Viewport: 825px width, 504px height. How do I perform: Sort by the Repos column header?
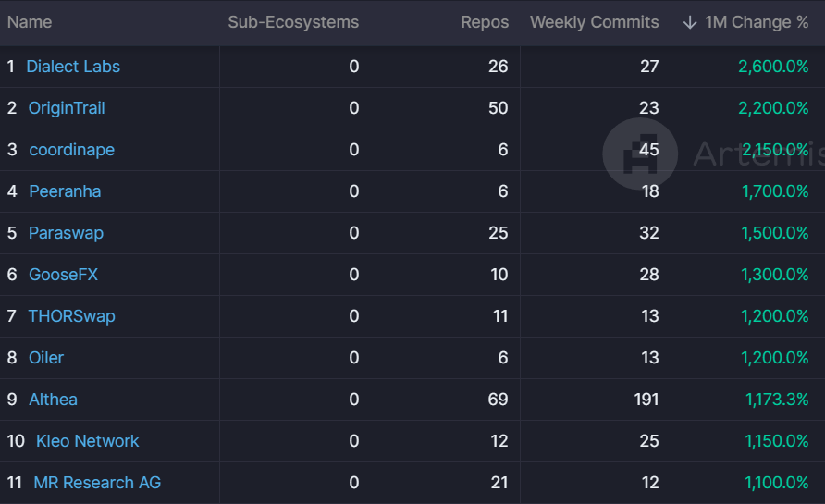[x=485, y=22]
